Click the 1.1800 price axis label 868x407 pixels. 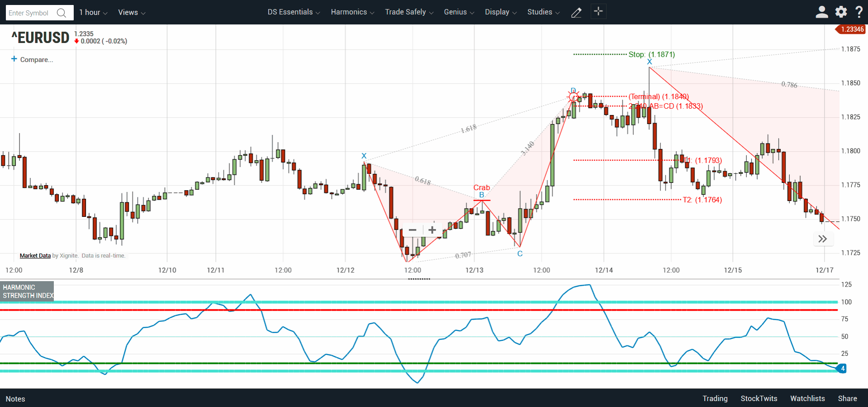coord(850,151)
